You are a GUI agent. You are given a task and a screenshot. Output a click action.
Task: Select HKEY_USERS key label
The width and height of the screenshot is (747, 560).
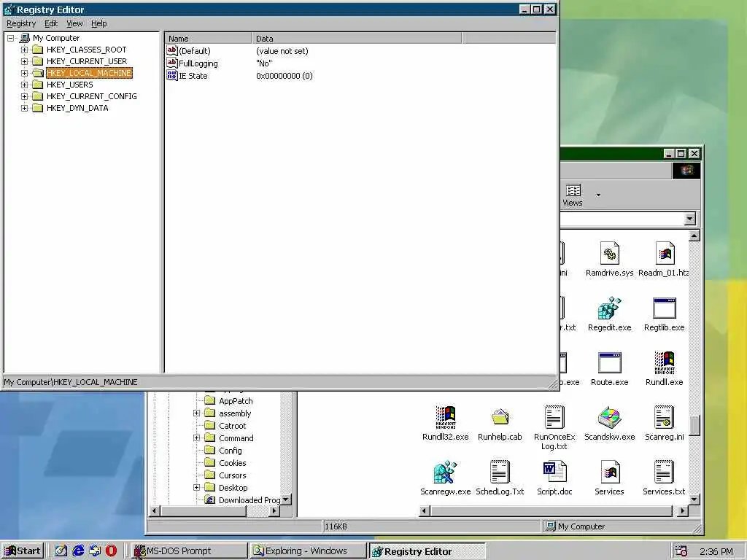[69, 85]
